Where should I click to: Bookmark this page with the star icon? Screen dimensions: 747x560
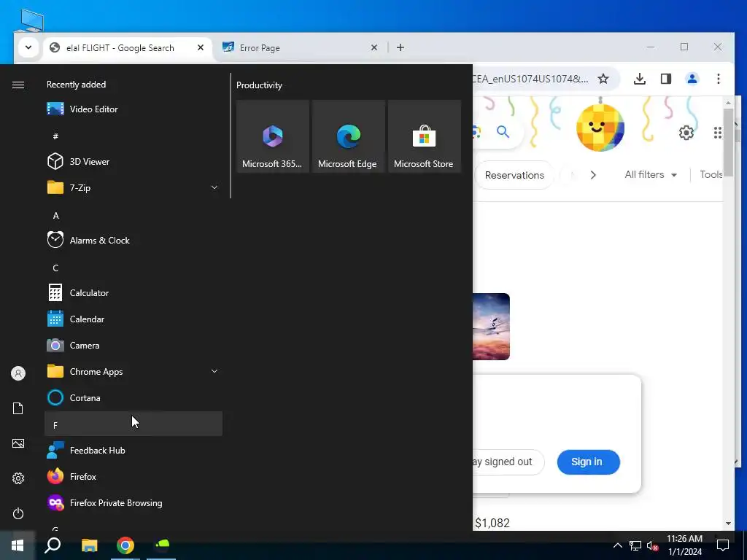[603, 79]
